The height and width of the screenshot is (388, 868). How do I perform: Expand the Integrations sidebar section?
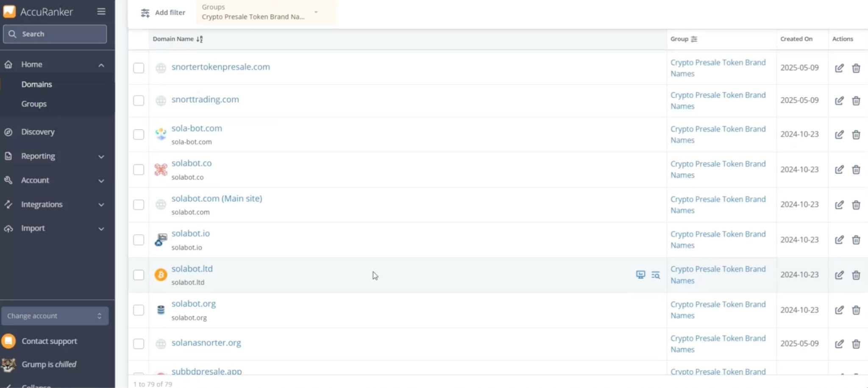point(101,205)
